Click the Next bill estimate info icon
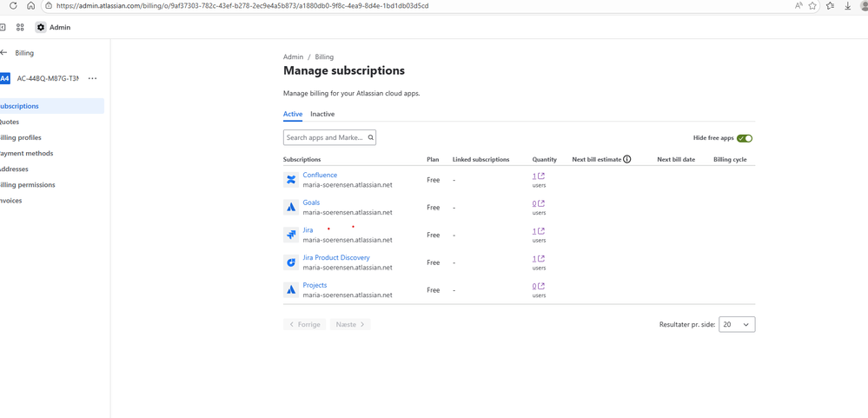This screenshot has width=868, height=418. pyautogui.click(x=627, y=160)
